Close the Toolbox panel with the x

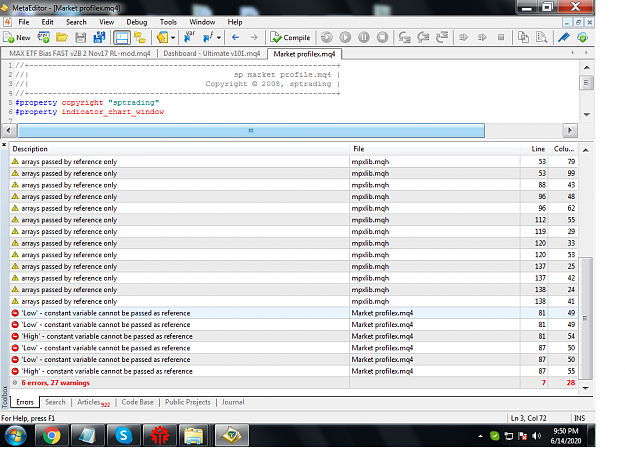pyautogui.click(x=4, y=145)
